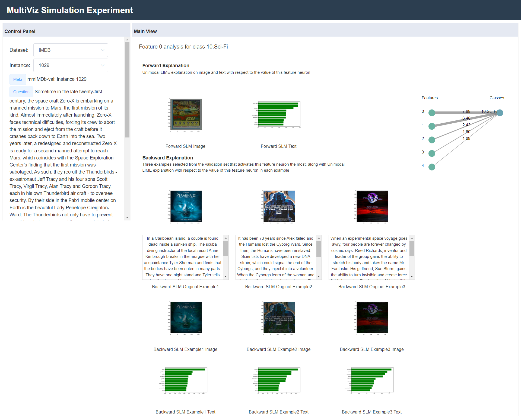Click the Question tag label
The image size is (521, 420).
pyautogui.click(x=21, y=92)
